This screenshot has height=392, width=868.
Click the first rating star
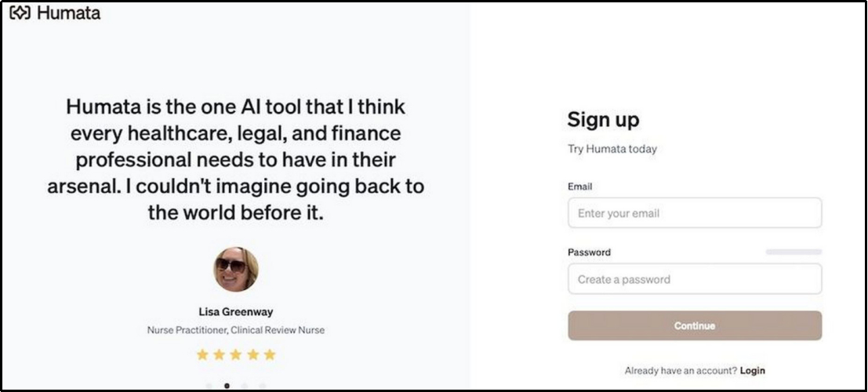point(202,355)
